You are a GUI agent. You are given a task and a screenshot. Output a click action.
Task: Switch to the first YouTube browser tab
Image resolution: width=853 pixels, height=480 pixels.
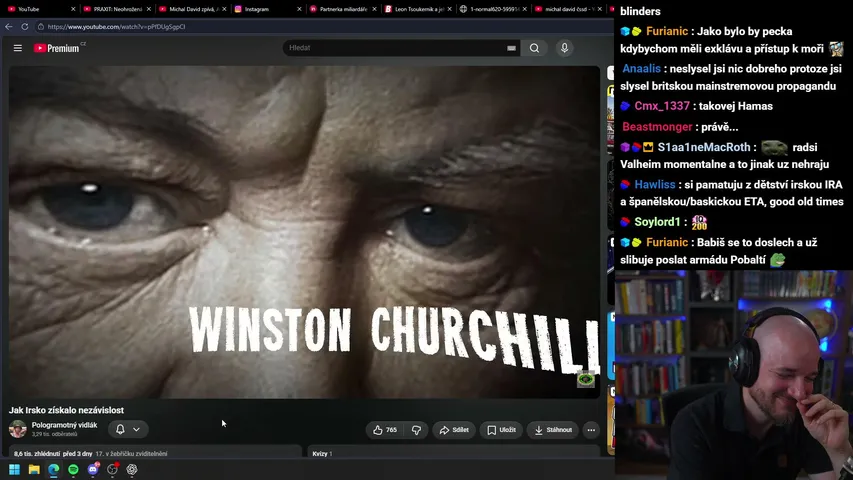[35, 9]
